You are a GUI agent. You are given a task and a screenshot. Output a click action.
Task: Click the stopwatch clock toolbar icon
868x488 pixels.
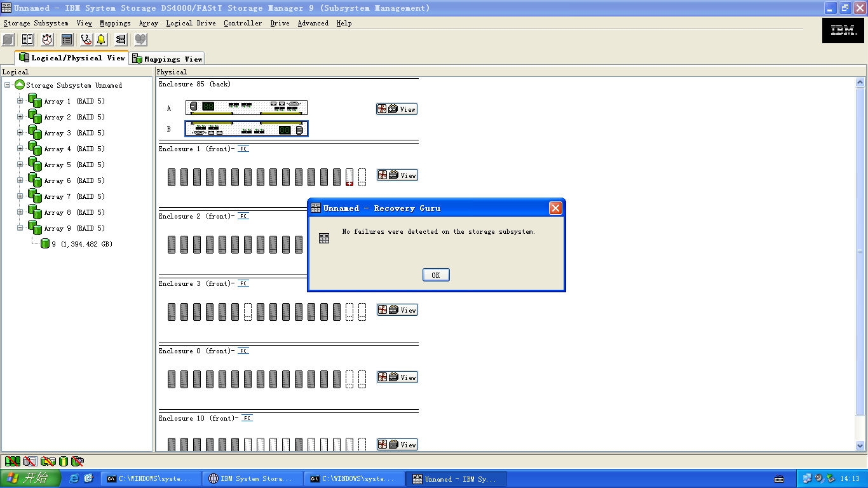(48, 39)
